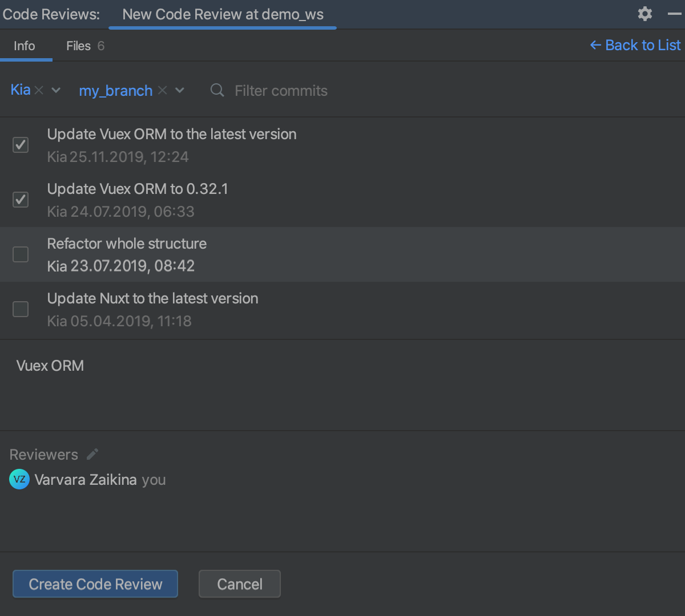Edit reviewers with the pencil icon
This screenshot has height=616, width=685.
(x=92, y=454)
